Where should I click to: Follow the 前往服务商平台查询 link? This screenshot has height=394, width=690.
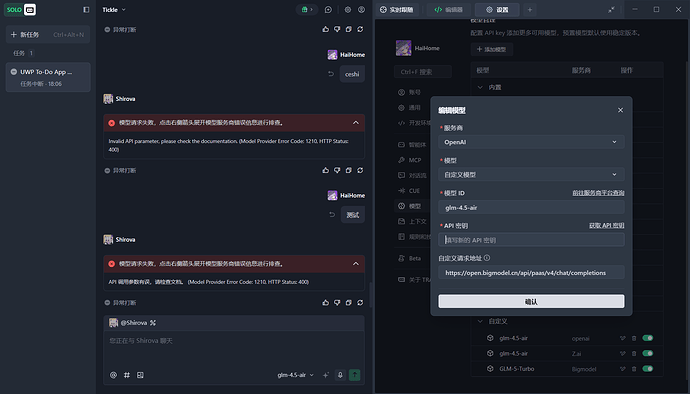pos(598,193)
